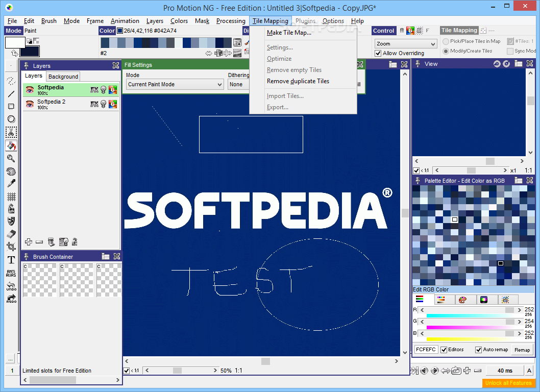This screenshot has width=540, height=392.
Task: Open FX for the Softpedia 2 layer
Action: coord(94,104)
